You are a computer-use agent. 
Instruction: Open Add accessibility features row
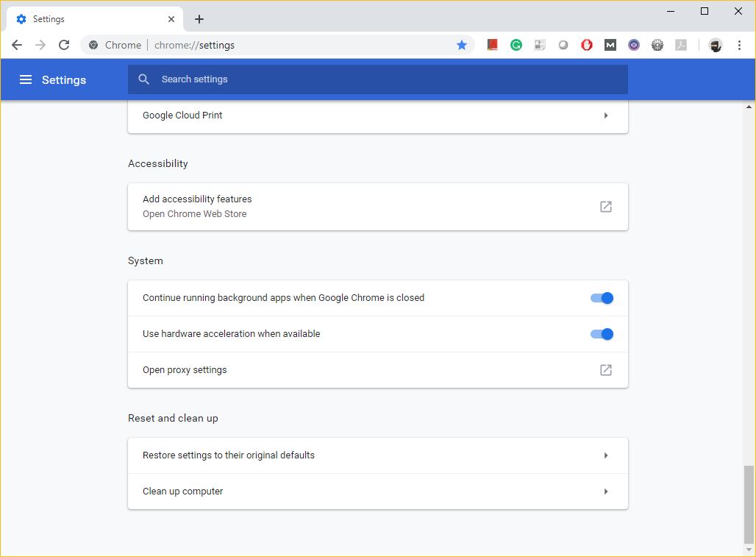point(377,207)
